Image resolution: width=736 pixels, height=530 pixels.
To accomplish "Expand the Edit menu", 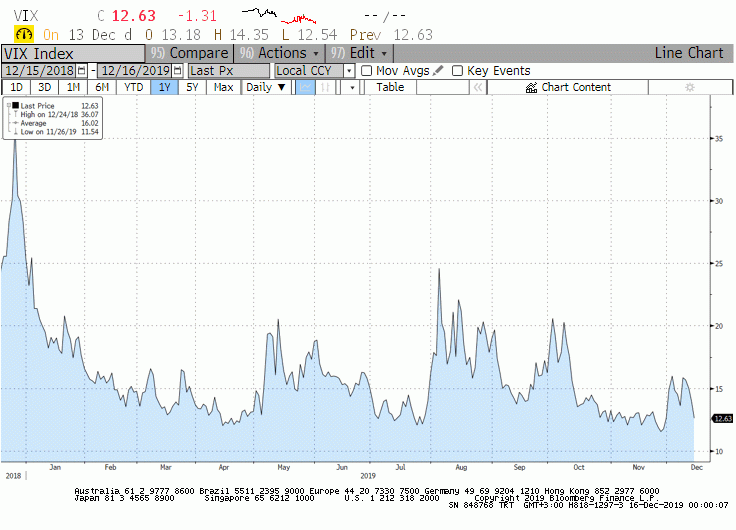I will tap(359, 53).
